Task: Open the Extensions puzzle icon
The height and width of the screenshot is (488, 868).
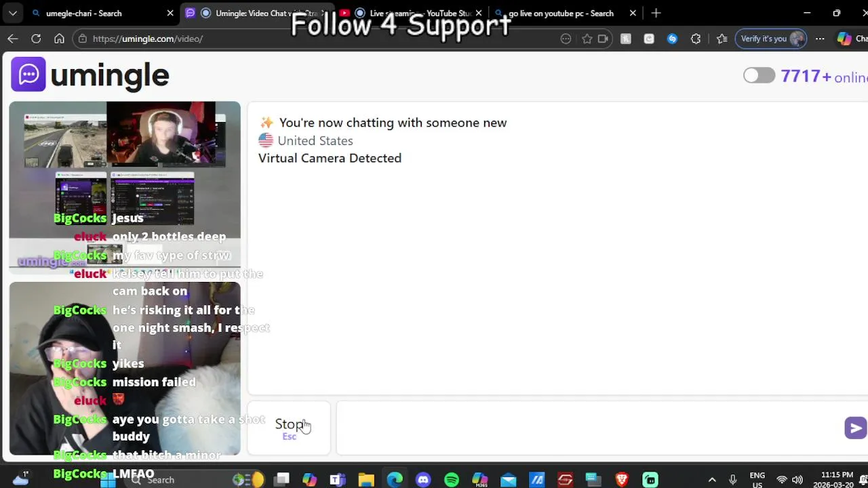Action: pos(695,39)
